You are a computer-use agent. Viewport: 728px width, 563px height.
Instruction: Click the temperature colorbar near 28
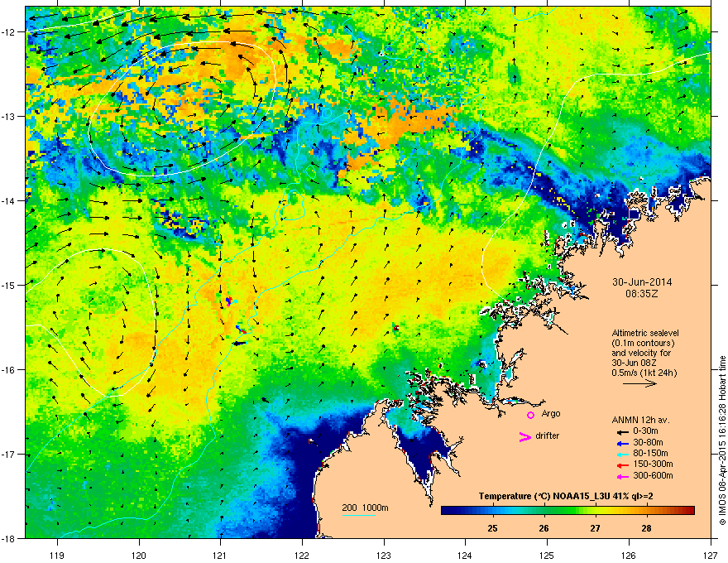coord(646,511)
